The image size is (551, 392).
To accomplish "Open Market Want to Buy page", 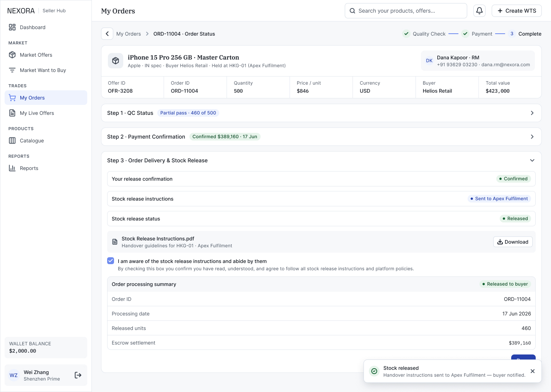I will pyautogui.click(x=46, y=70).
